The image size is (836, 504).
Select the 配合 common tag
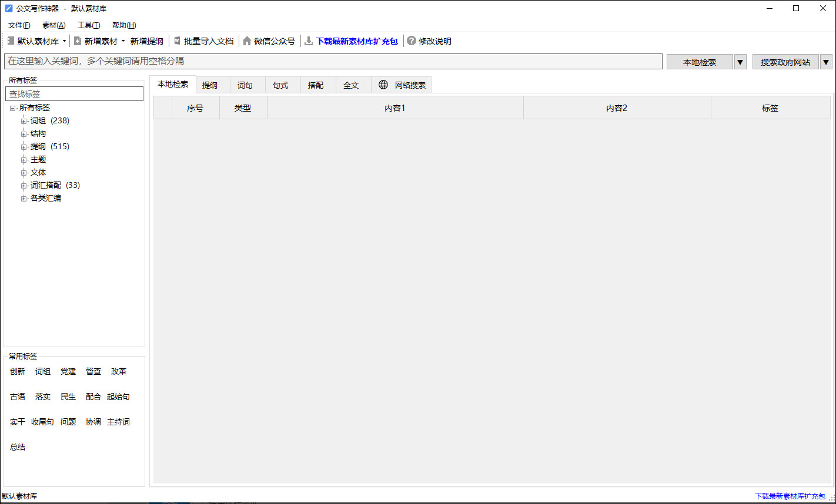pyautogui.click(x=93, y=397)
